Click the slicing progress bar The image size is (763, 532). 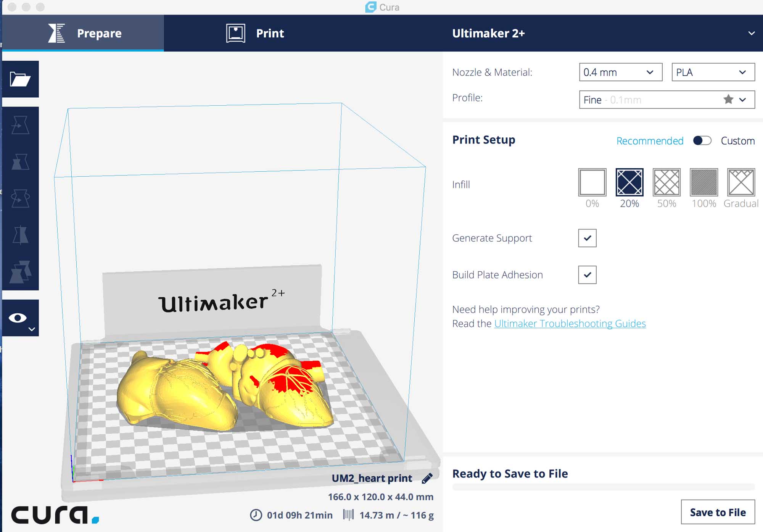click(603, 487)
